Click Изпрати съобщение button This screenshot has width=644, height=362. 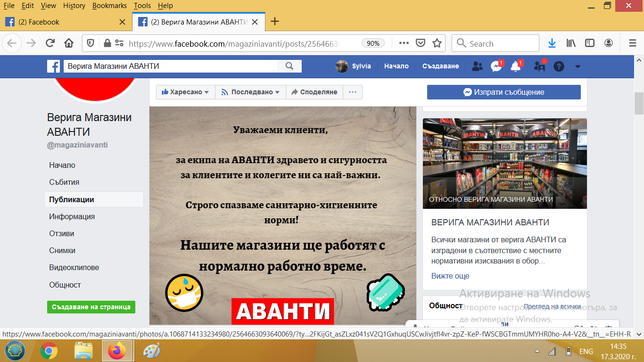[x=504, y=92]
